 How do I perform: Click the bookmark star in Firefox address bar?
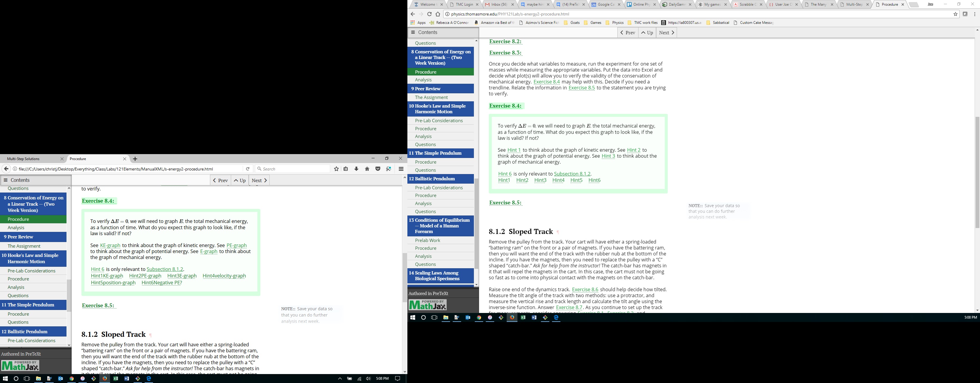336,168
